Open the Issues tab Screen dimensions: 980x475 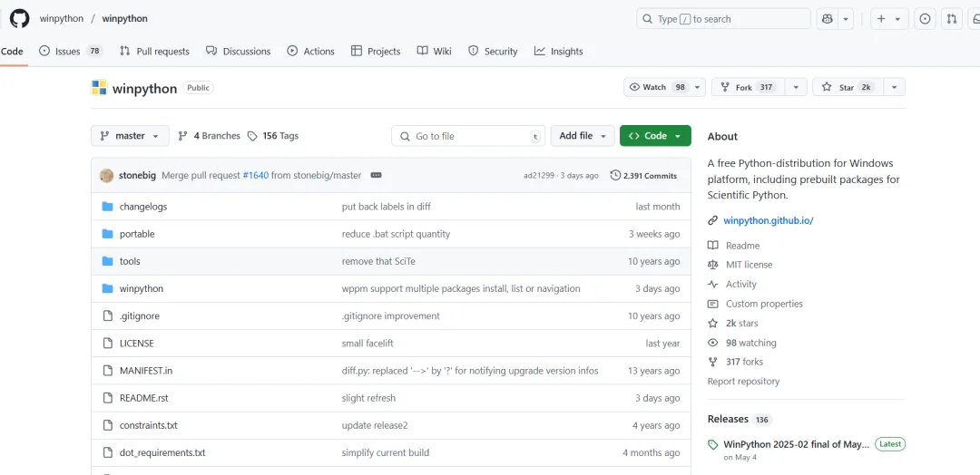(x=71, y=51)
